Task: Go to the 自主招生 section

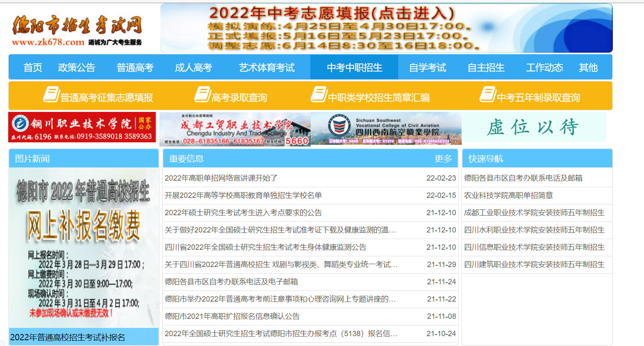Action: click(486, 67)
